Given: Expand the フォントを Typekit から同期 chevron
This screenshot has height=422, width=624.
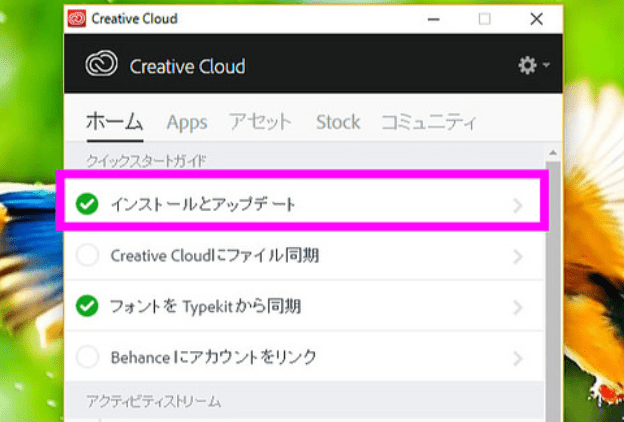Looking at the screenshot, I should pyautogui.click(x=517, y=307).
